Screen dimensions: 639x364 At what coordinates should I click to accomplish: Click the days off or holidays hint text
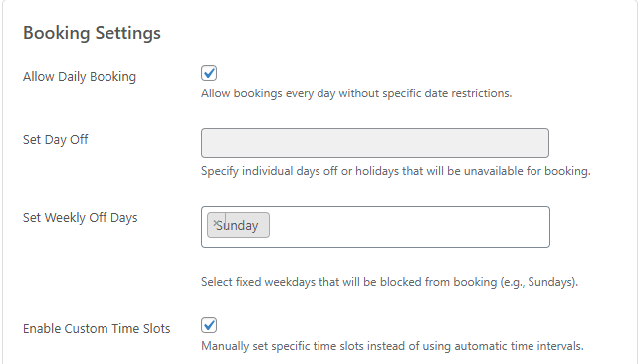[x=396, y=171]
